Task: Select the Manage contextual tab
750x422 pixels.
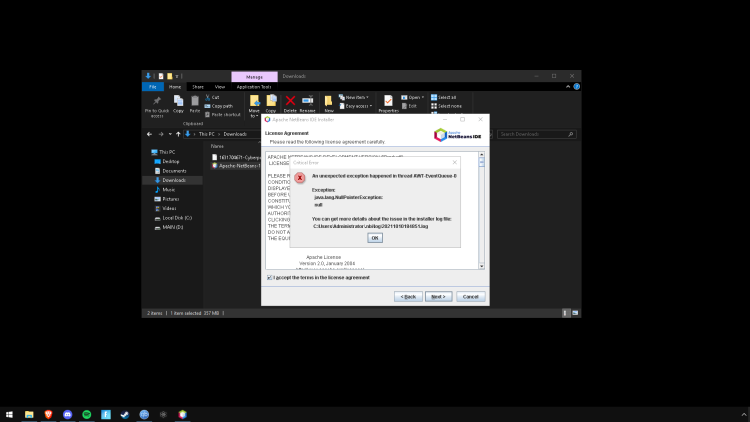Action: [x=254, y=77]
